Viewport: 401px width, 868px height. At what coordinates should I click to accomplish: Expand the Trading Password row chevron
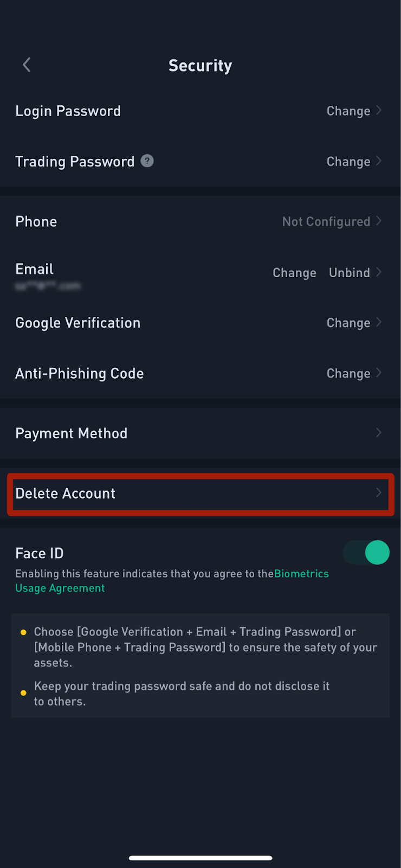[379, 162]
